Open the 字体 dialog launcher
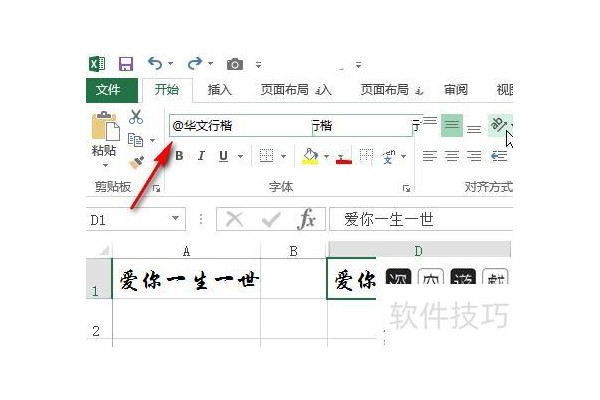The image size is (600, 400). point(406,188)
